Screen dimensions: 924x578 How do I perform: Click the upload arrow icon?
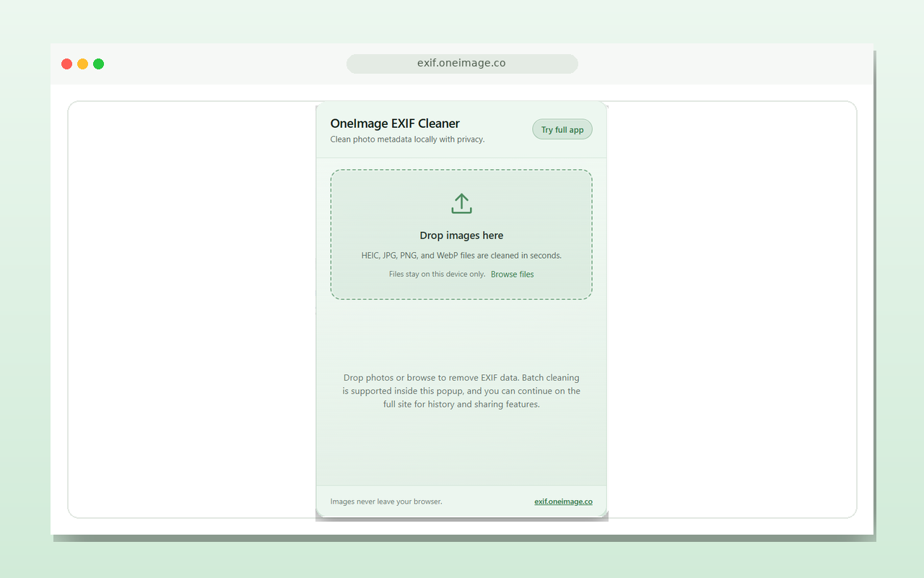coord(461,204)
